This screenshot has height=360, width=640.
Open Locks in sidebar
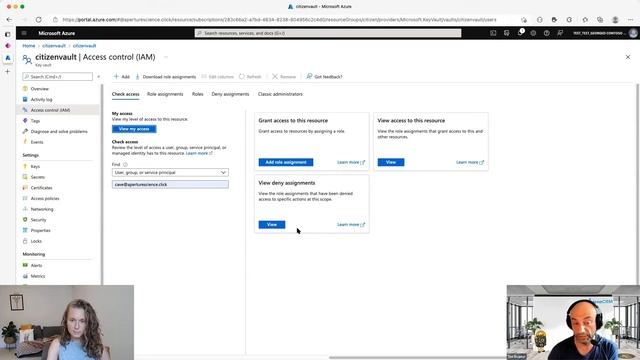coord(36,241)
